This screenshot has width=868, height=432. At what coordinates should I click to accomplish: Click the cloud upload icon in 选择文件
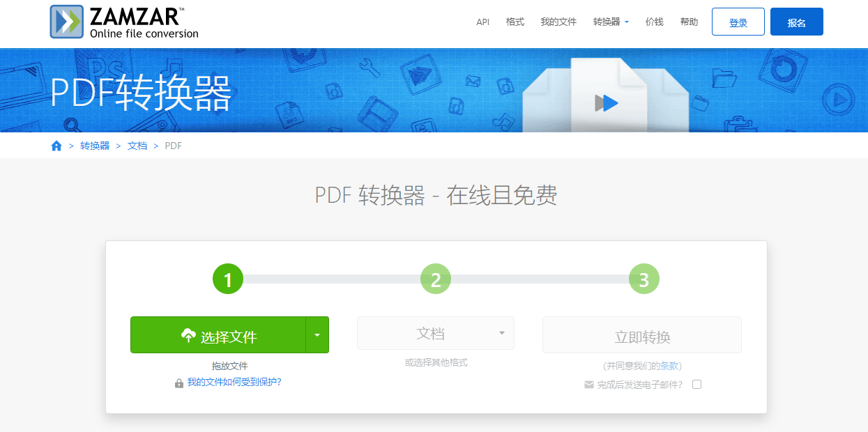(x=188, y=335)
